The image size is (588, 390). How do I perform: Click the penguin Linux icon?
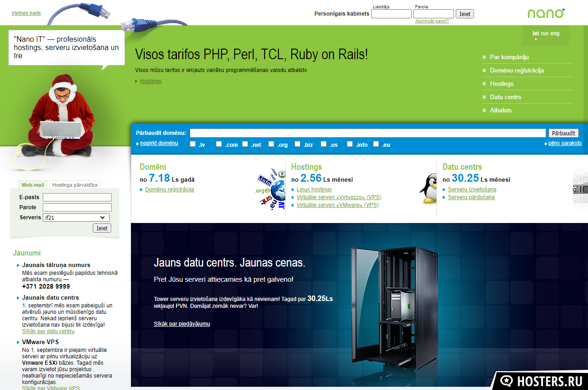(429, 189)
